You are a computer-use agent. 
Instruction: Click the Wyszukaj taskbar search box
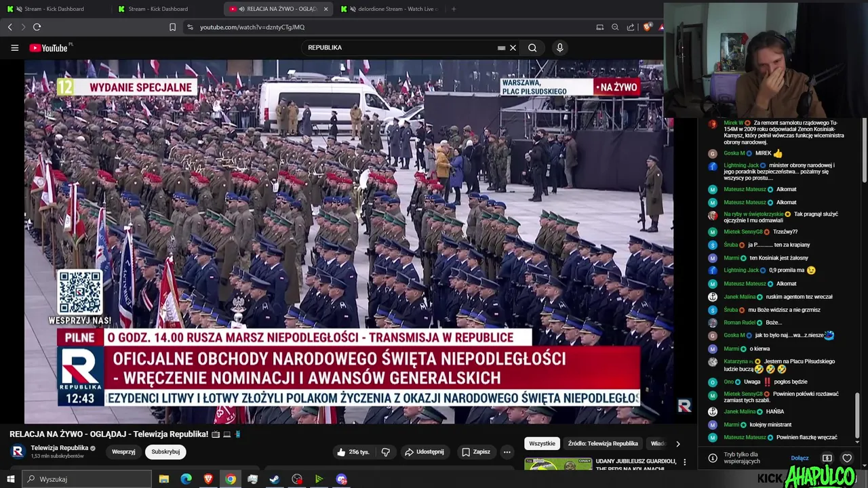87,479
